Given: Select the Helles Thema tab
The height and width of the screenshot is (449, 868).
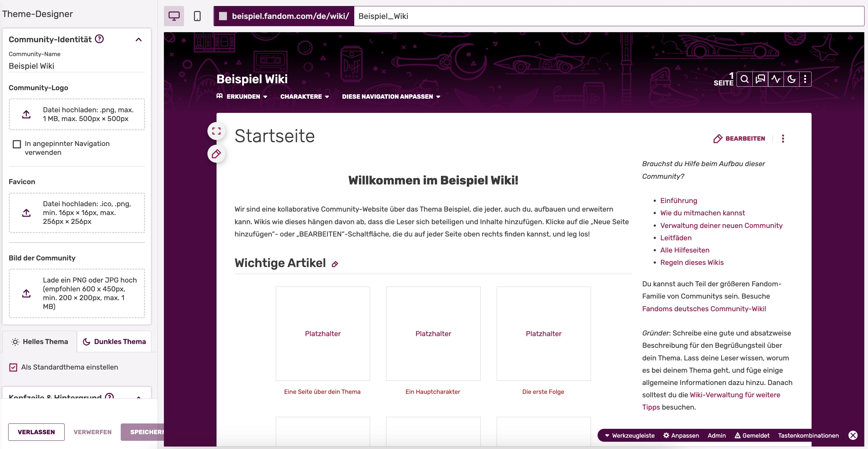Looking at the screenshot, I should tap(40, 341).
